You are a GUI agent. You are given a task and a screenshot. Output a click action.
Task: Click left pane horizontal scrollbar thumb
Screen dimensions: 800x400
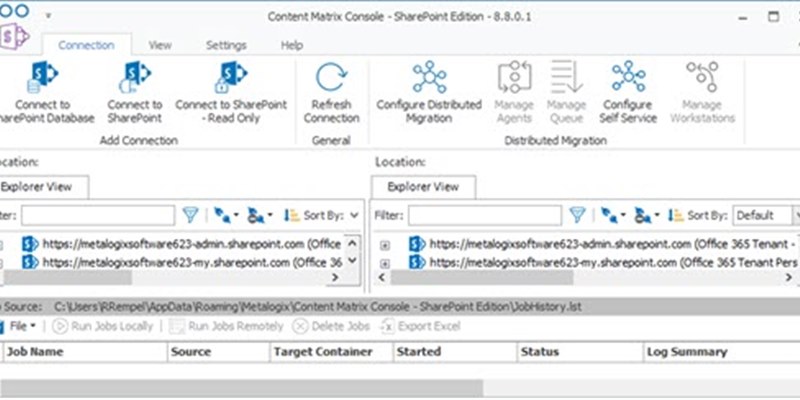[x=67, y=278]
